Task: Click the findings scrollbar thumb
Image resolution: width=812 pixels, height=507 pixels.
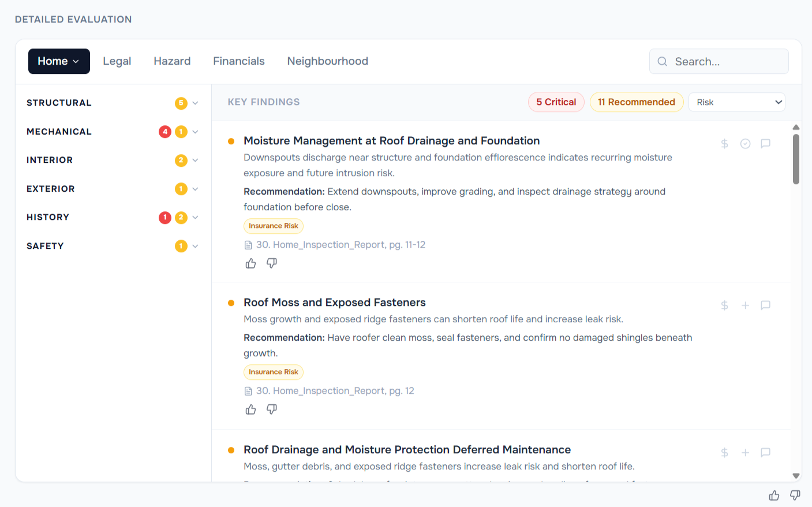Action: point(796,159)
